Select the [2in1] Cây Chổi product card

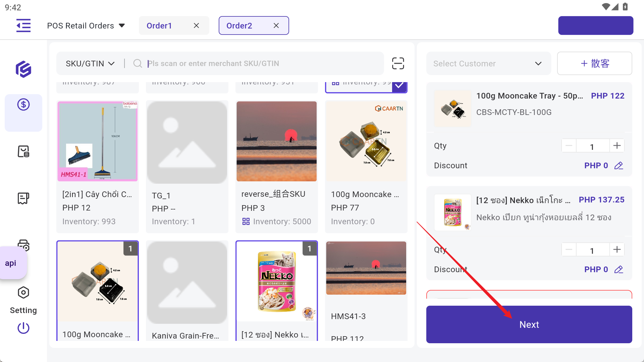pyautogui.click(x=98, y=167)
